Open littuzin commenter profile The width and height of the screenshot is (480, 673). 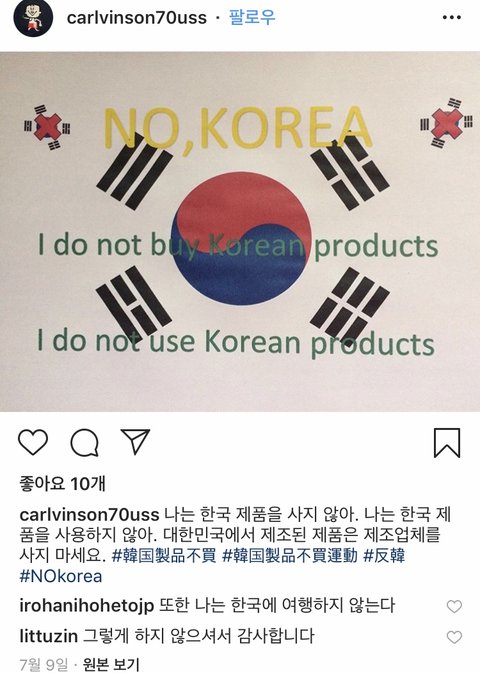(x=49, y=636)
